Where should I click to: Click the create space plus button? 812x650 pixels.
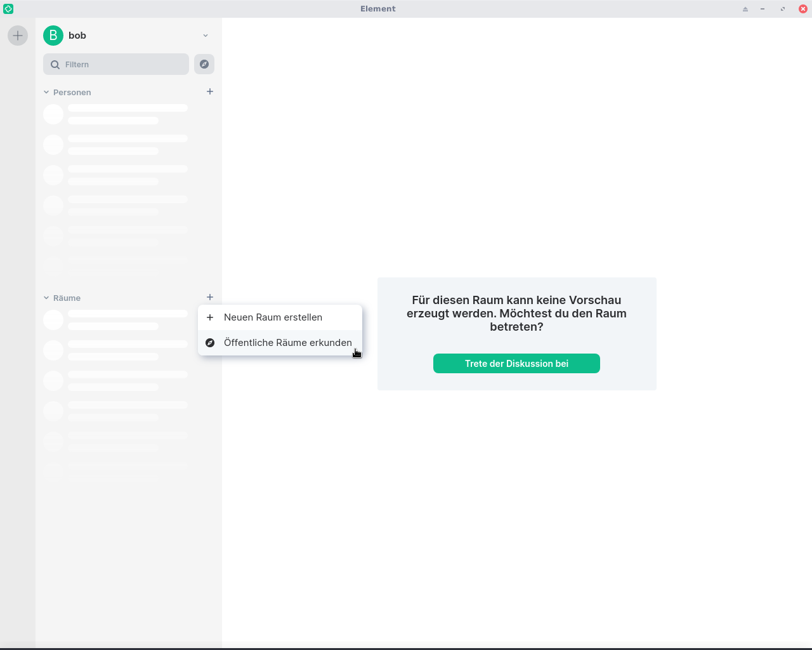18,36
